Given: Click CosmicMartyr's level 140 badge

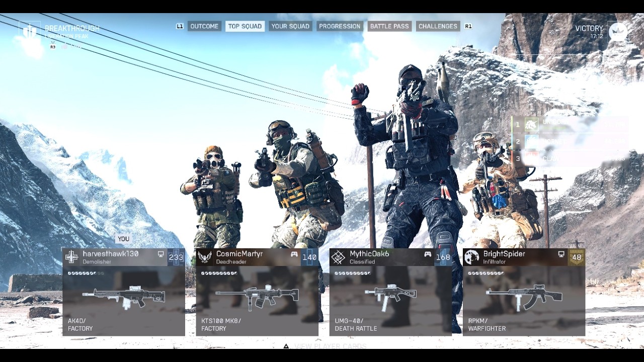Looking at the screenshot, I should click(x=309, y=257).
